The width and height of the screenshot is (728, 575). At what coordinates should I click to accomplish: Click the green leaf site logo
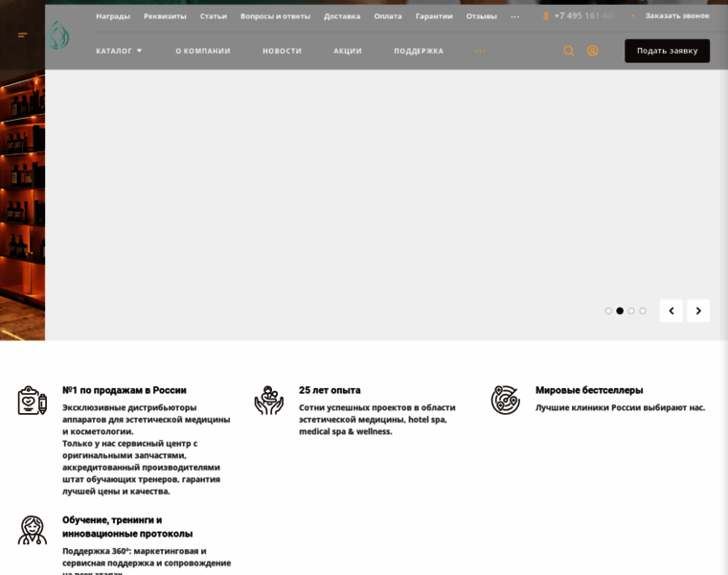coord(57,34)
